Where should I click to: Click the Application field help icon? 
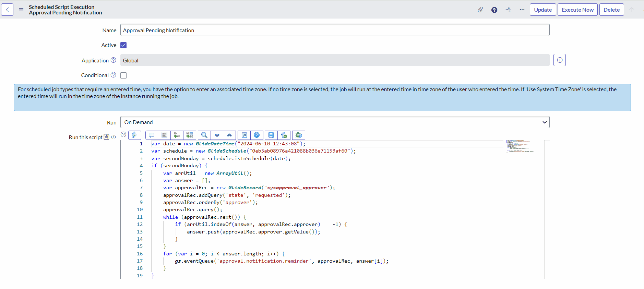pos(113,60)
